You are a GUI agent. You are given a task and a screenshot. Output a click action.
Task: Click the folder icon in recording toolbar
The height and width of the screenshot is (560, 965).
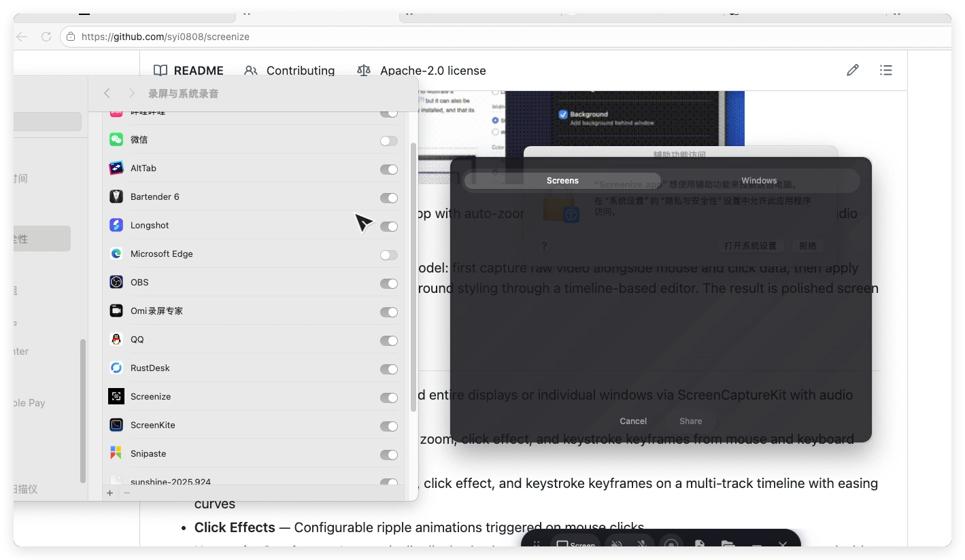pyautogui.click(x=728, y=544)
